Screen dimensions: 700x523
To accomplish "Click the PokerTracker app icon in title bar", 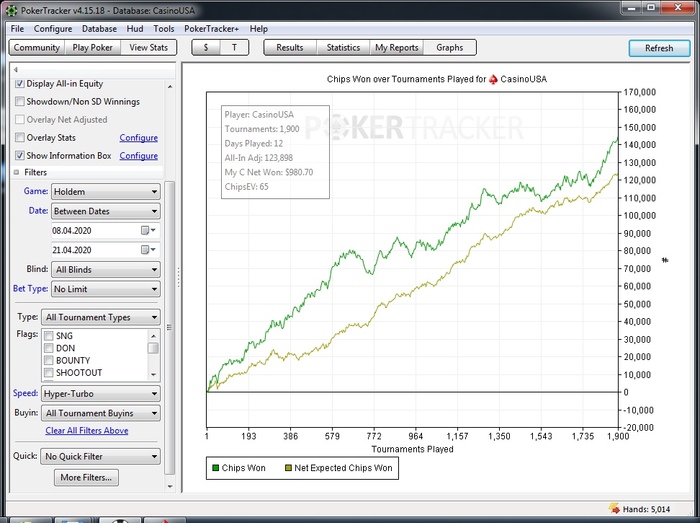I will (x=11, y=9).
